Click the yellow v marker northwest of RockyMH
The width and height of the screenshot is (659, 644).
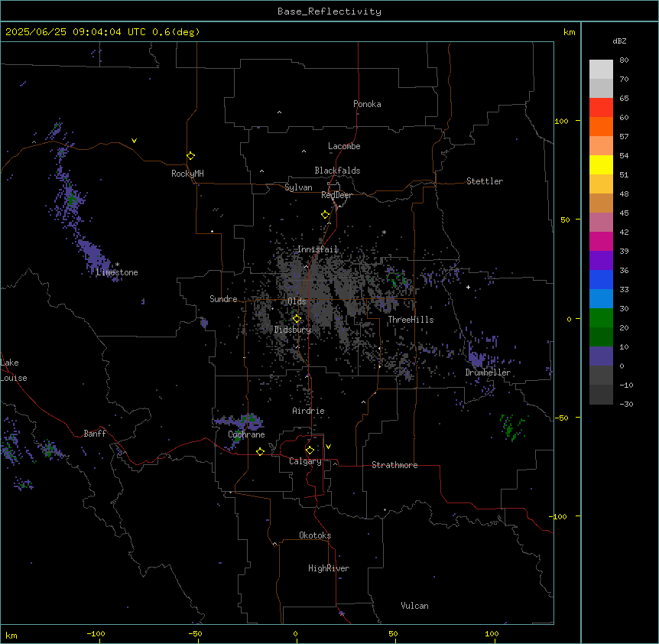[134, 141]
